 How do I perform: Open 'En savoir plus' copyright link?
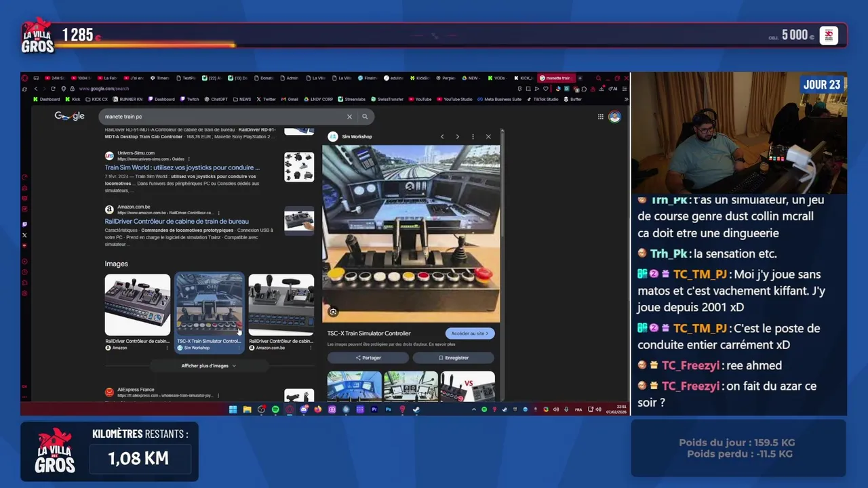(442, 344)
